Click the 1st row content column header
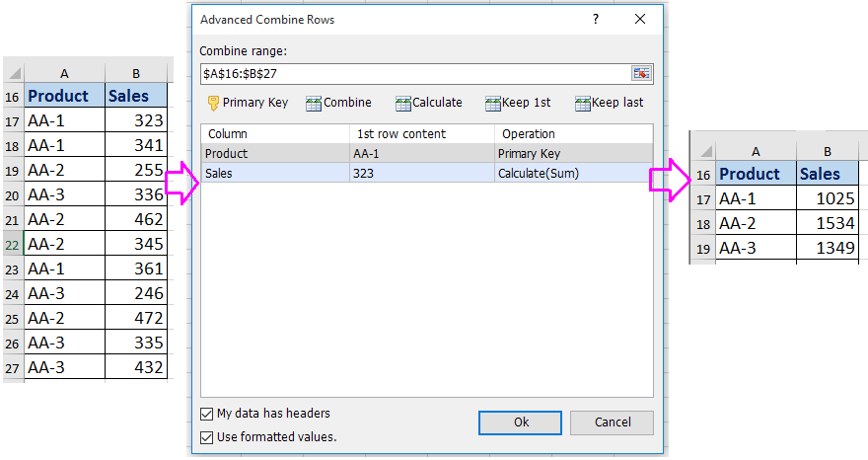Screen dimensions: 868x460 click(x=421, y=133)
